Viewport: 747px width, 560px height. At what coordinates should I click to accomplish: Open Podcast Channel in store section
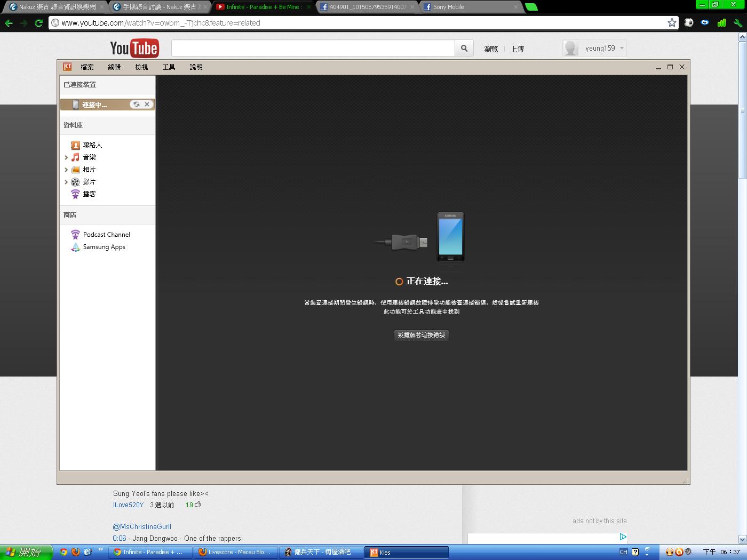pyautogui.click(x=106, y=235)
